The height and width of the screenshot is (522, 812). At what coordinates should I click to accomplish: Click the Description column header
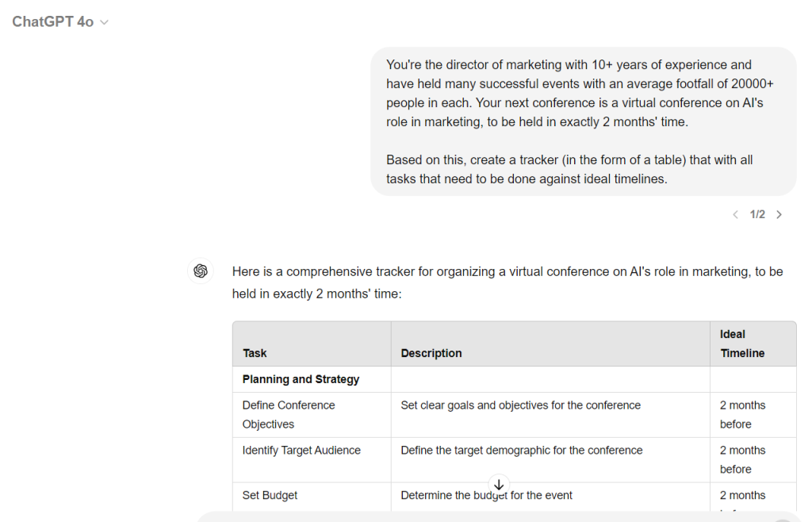tap(550, 344)
